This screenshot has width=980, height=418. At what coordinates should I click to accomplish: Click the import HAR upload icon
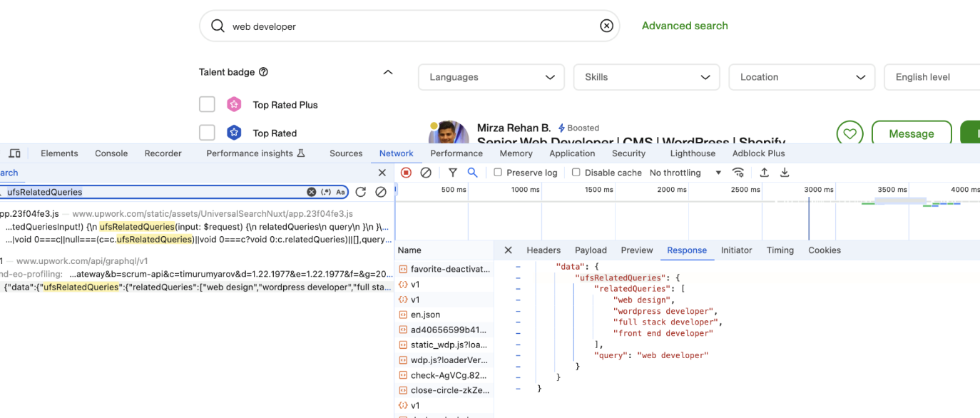coord(765,173)
